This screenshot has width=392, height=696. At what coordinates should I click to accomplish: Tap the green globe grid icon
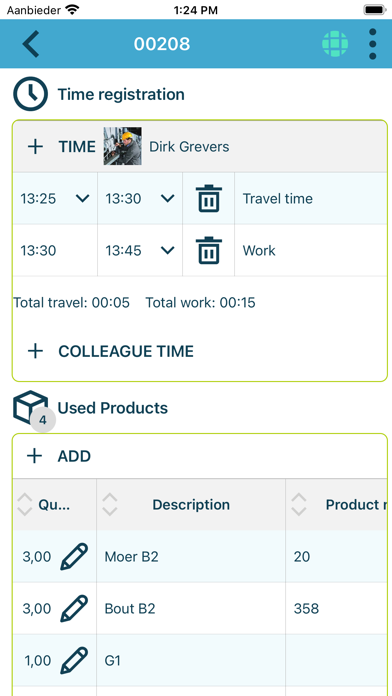pos(335,44)
